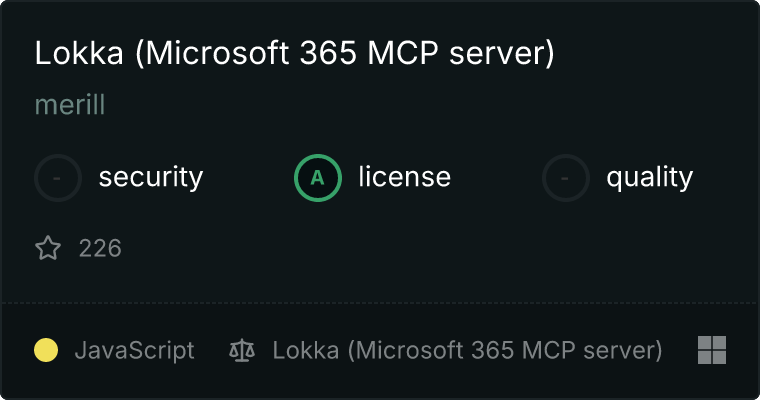Select the security label text
The width and height of the screenshot is (760, 400).
[150, 178]
